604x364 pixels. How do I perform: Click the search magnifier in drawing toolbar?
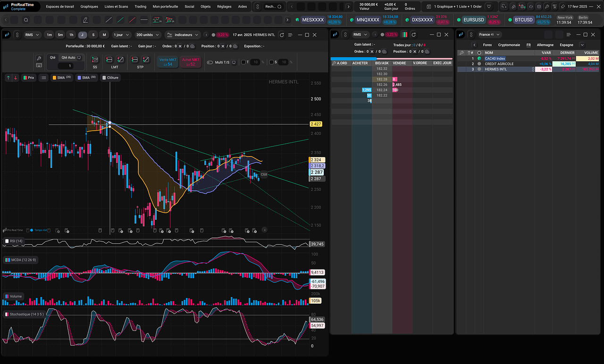[x=26, y=20]
